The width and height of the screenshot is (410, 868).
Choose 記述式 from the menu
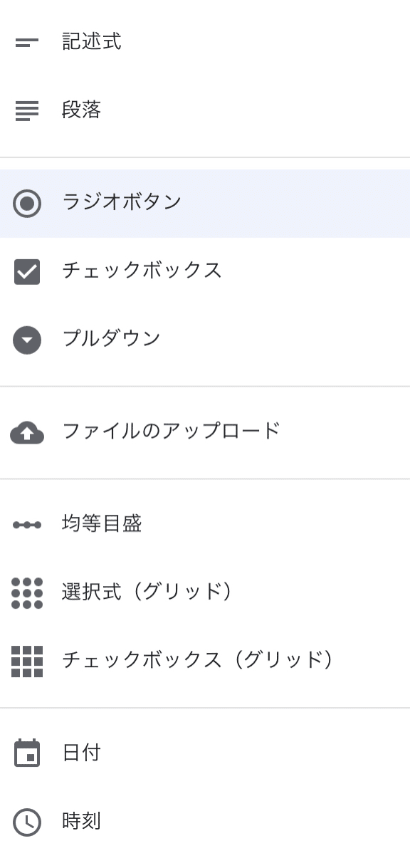pyautogui.click(x=93, y=42)
